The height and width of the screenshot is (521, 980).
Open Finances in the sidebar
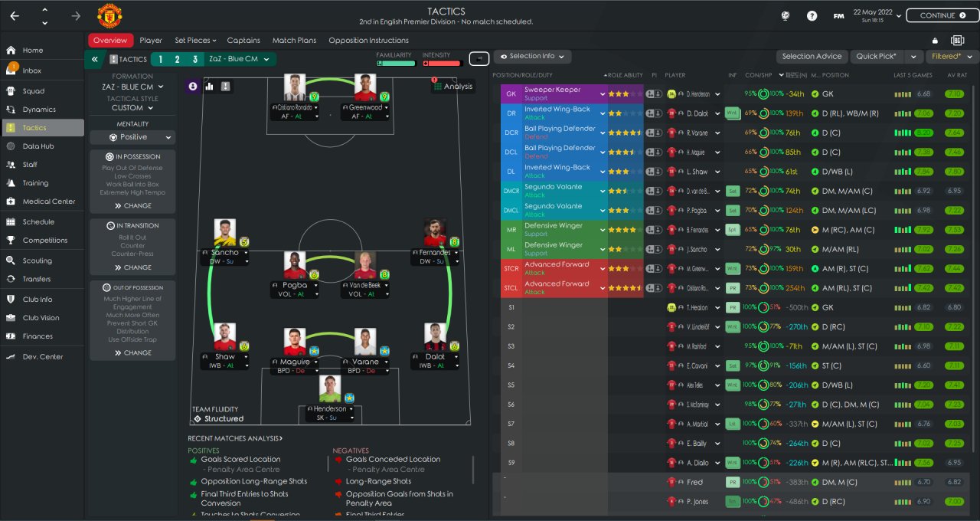(42, 336)
